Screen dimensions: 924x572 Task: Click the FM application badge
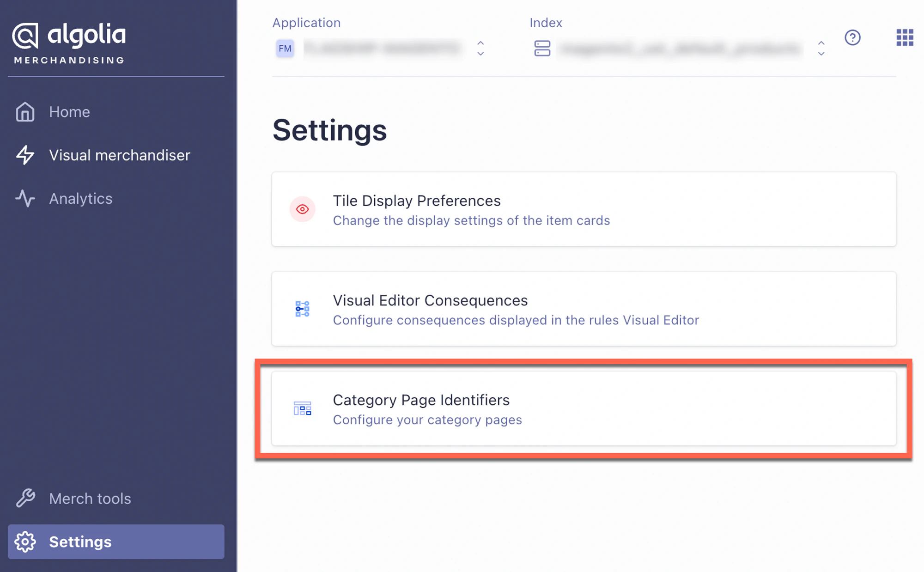tap(285, 48)
